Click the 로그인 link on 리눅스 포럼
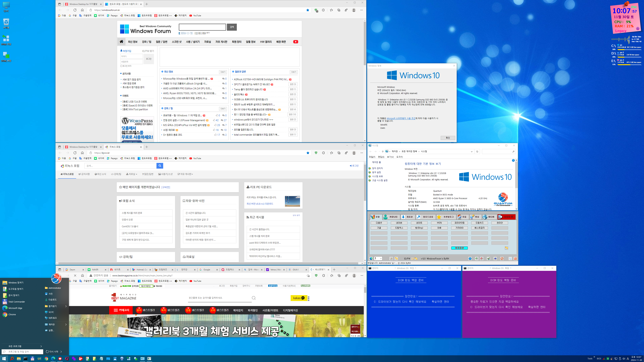This screenshot has height=362, width=644. pyautogui.click(x=354, y=166)
